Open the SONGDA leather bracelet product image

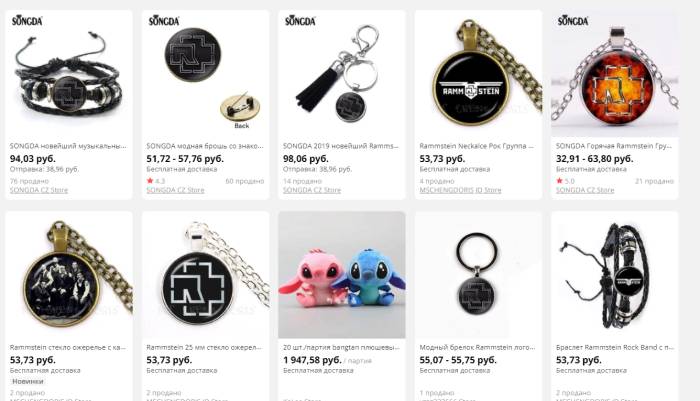click(69, 74)
